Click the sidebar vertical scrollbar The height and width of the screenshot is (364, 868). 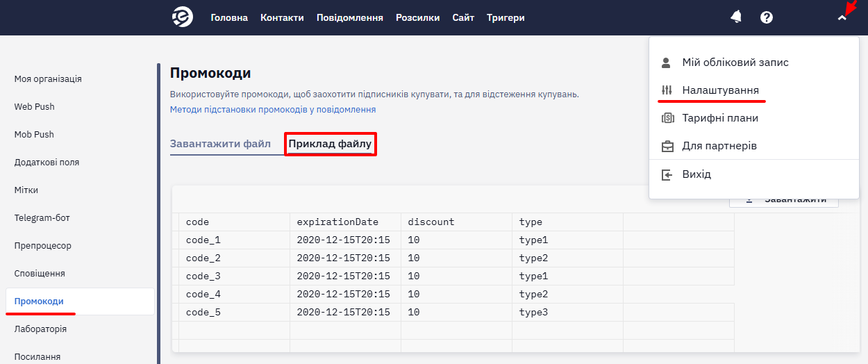pos(158,213)
